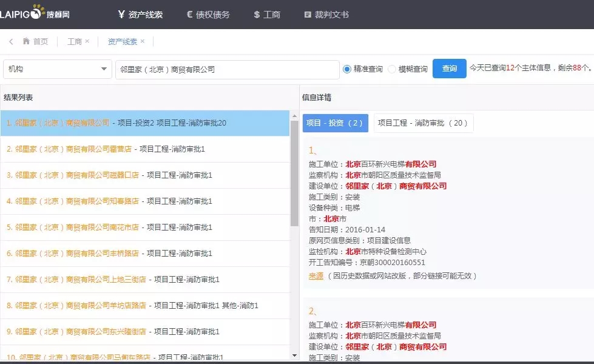The image size is (594, 364).
Task: Select the 精准查询 radio button
Action: click(x=347, y=69)
